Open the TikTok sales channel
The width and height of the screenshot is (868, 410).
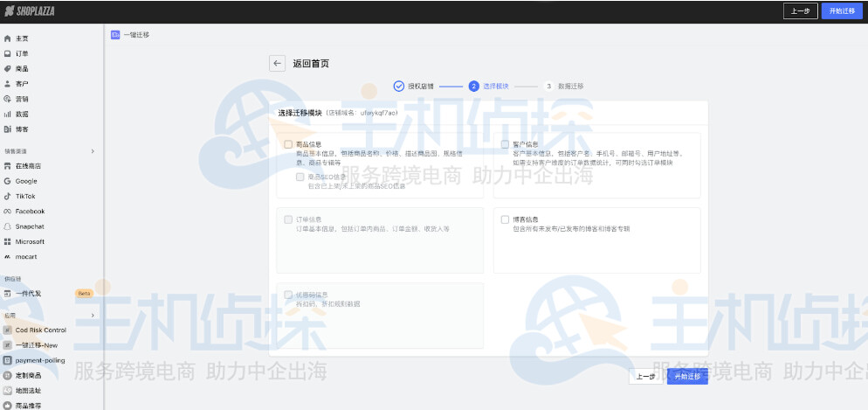click(x=25, y=196)
